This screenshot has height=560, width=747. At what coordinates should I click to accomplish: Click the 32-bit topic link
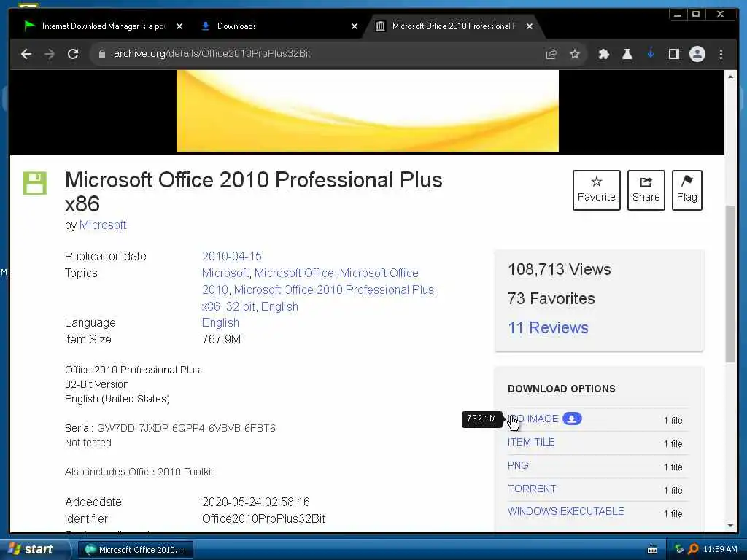point(241,306)
